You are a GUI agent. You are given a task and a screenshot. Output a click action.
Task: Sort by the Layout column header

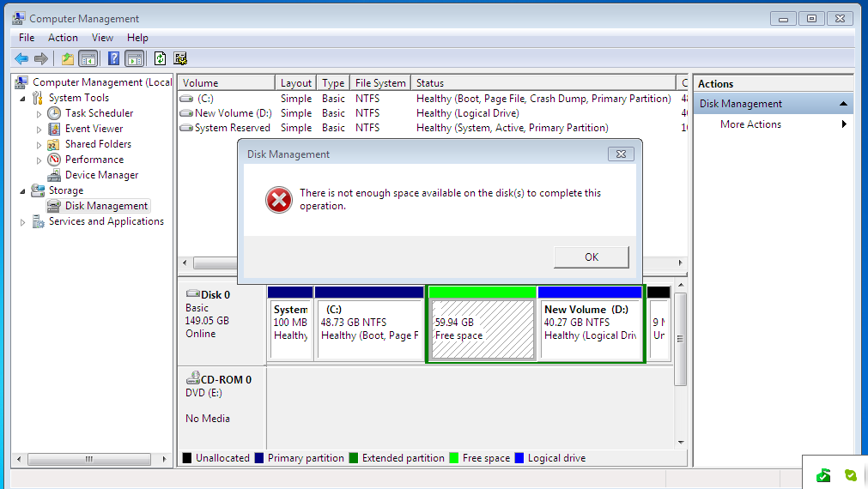pos(295,83)
